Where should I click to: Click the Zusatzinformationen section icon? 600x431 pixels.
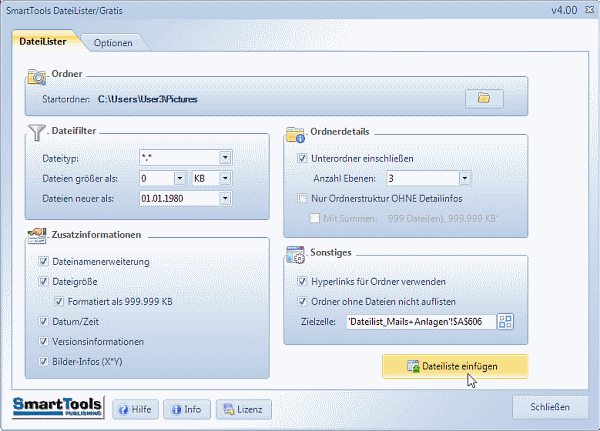tap(37, 235)
